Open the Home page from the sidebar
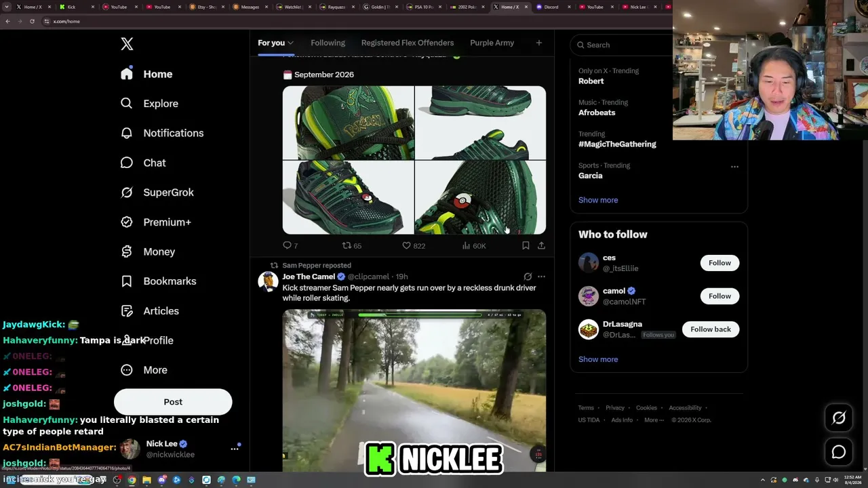The image size is (868, 488). [x=147, y=74]
